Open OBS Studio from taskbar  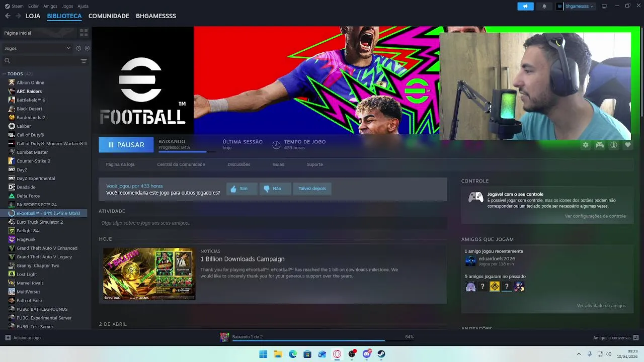point(352,354)
